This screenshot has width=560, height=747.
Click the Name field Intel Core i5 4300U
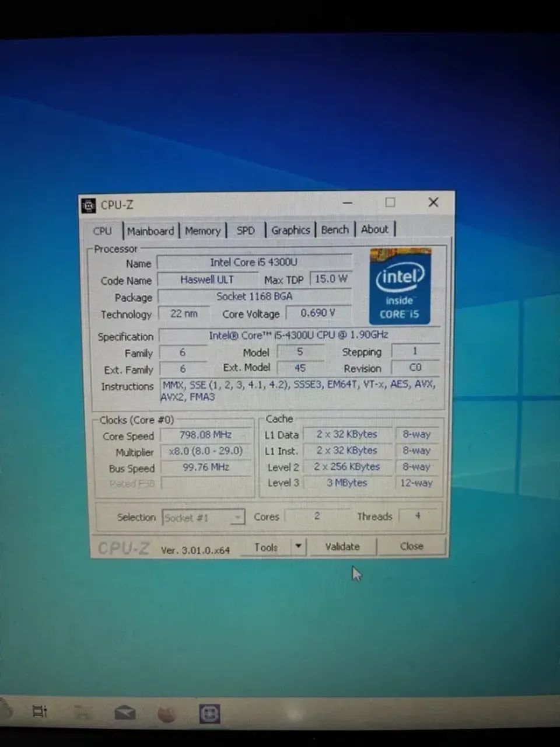[x=254, y=263]
